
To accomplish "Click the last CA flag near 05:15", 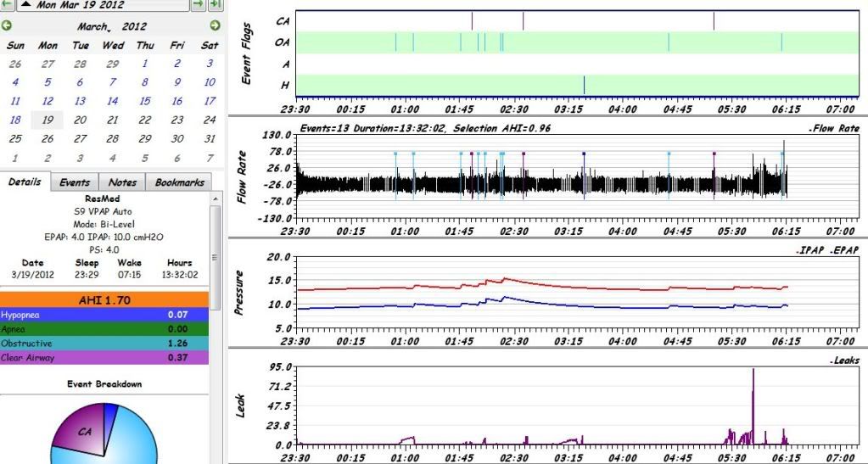I will (x=714, y=21).
